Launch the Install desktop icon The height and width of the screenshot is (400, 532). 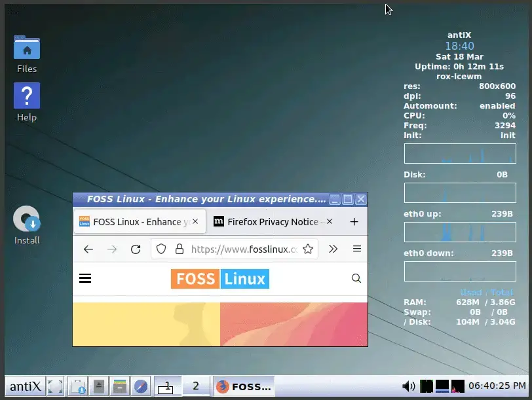pyautogui.click(x=27, y=219)
